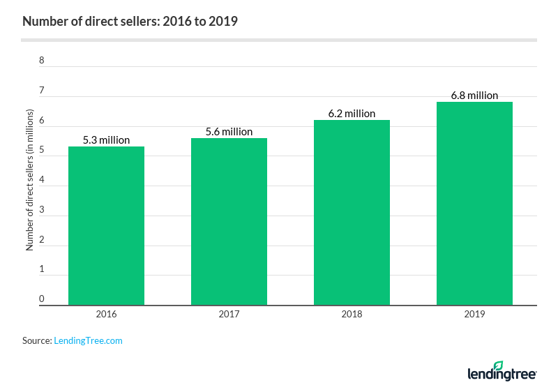Image resolution: width=558 pixels, height=392 pixels.
Task: Click the y-axis tick labeled 8
Action: click(41, 61)
